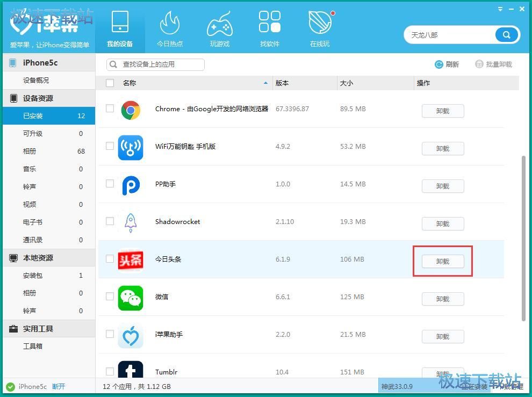Click the 版本 column header
532x397 pixels.
pos(305,83)
